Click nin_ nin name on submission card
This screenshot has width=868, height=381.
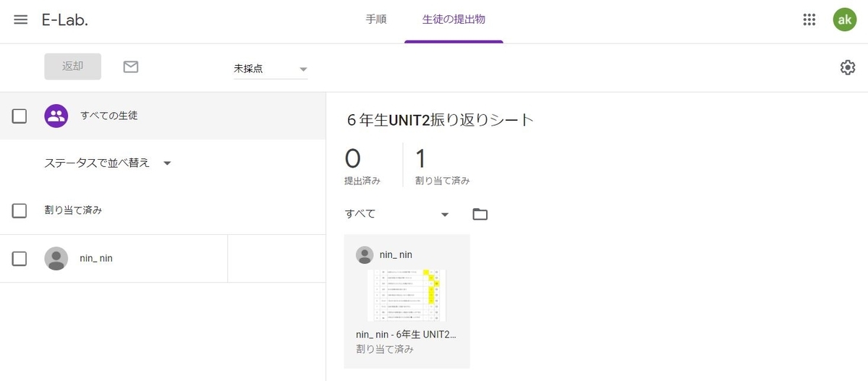click(396, 254)
